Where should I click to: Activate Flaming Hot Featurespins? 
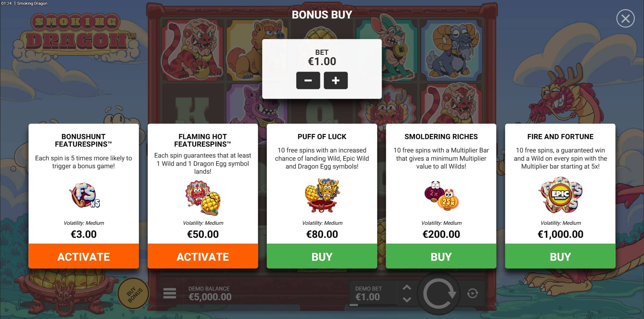(203, 256)
